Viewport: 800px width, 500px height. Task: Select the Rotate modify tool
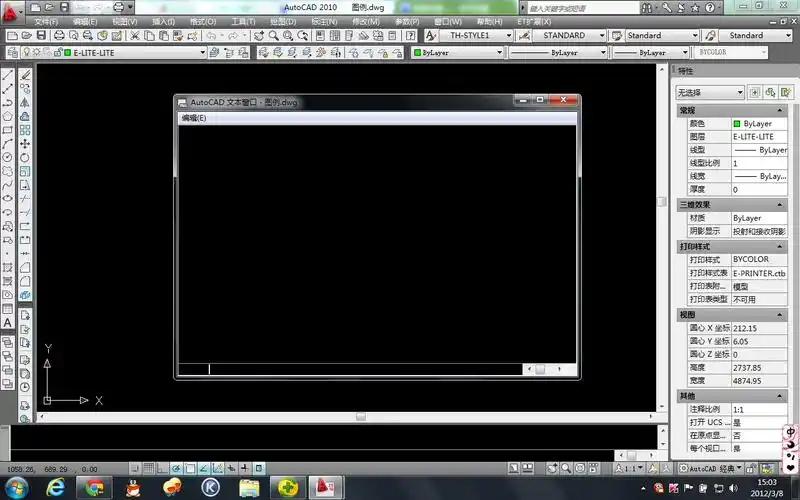25,158
